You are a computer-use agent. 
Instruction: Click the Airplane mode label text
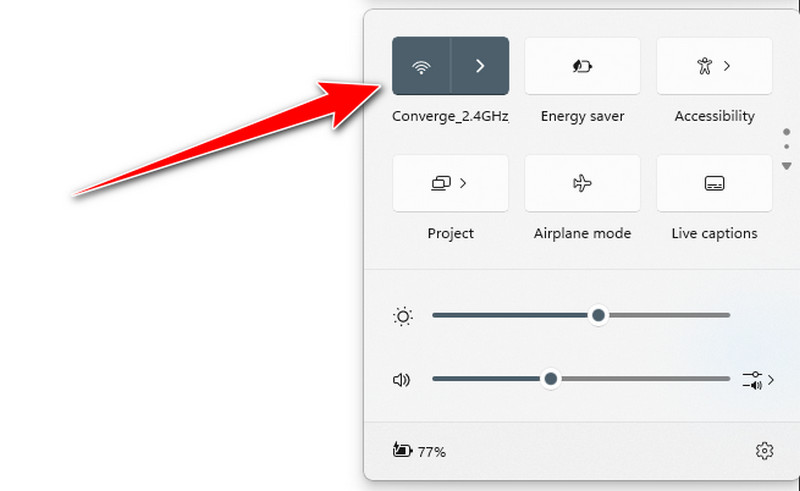582,233
